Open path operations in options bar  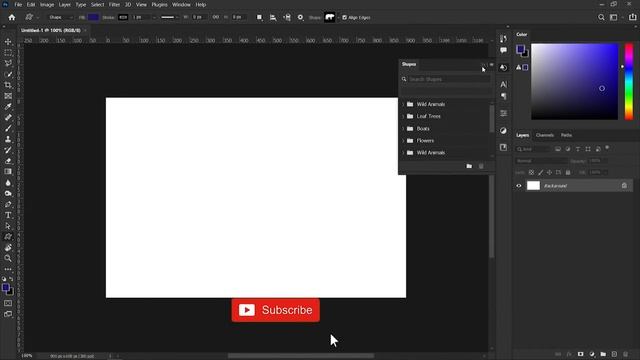259,18
